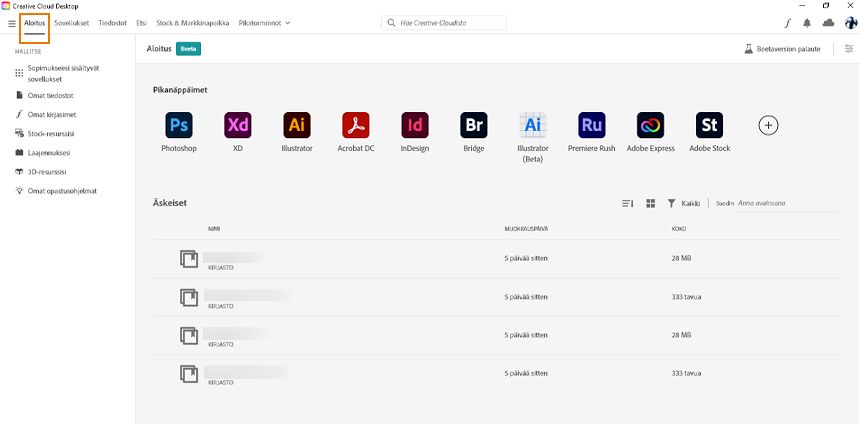859x424 pixels.
Task: Sort by the KOKO column header
Action: coord(679,229)
